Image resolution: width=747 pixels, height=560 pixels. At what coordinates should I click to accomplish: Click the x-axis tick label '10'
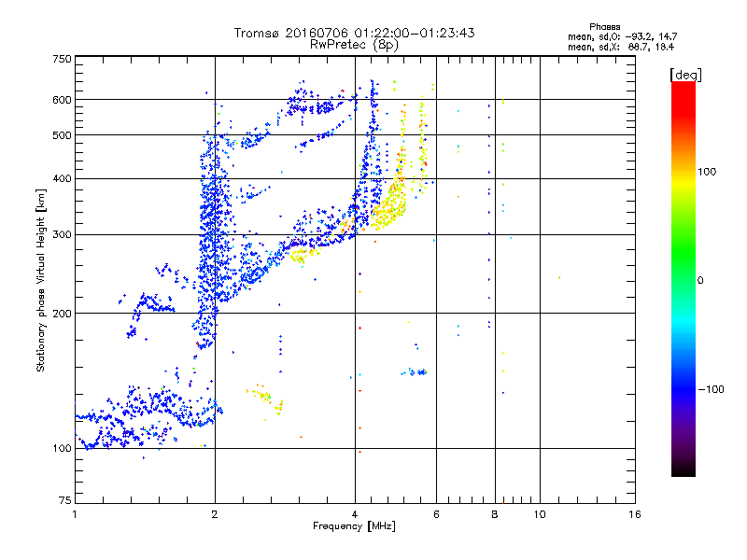click(x=540, y=514)
